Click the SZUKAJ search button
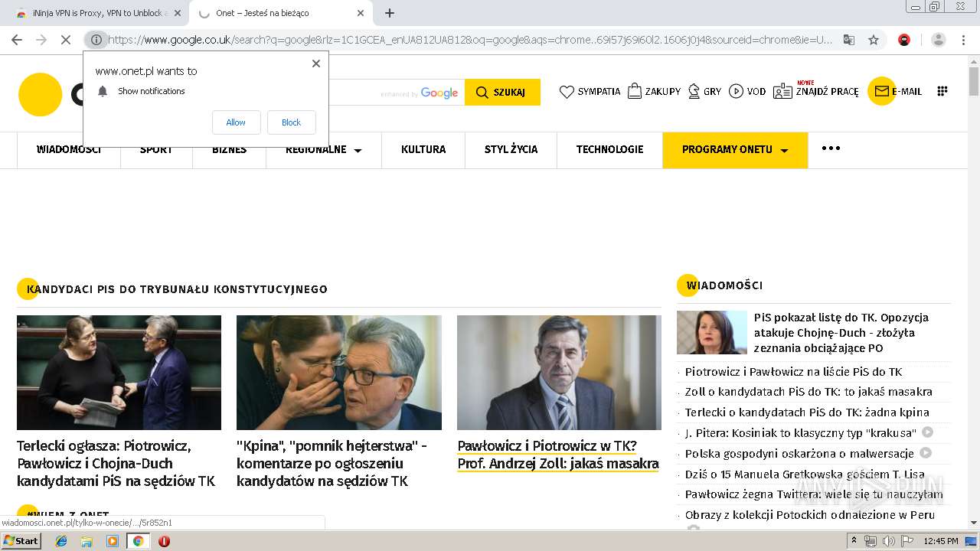 point(502,92)
